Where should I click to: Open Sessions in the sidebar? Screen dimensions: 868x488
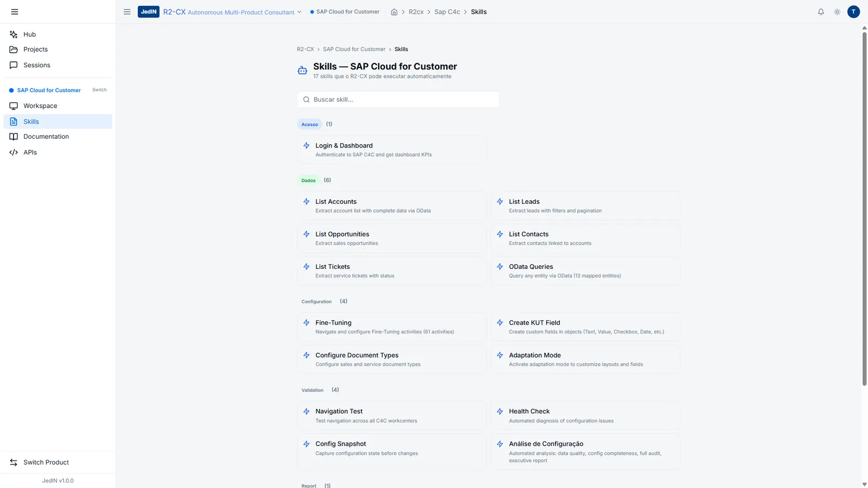(58, 65)
